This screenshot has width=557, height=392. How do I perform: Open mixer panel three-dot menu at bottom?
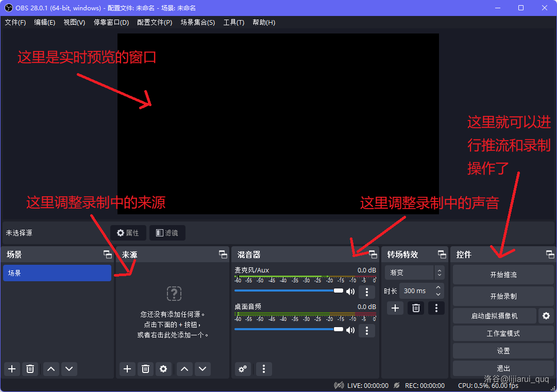pyautogui.click(x=264, y=369)
